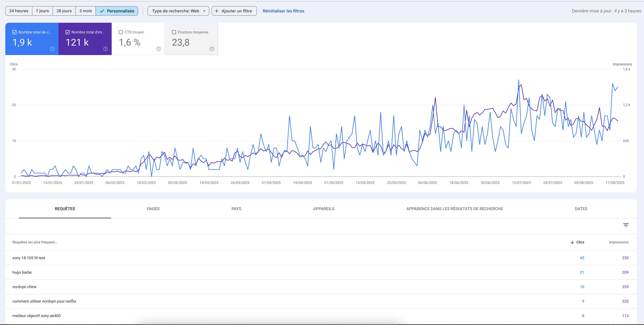Screen dimensions: 644x325
Task: Click help icon on total clicks card
Action: point(52,49)
